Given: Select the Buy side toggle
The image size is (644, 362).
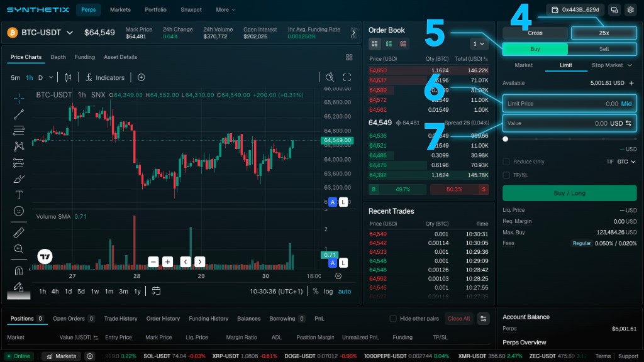Looking at the screenshot, I should pyautogui.click(x=535, y=49).
